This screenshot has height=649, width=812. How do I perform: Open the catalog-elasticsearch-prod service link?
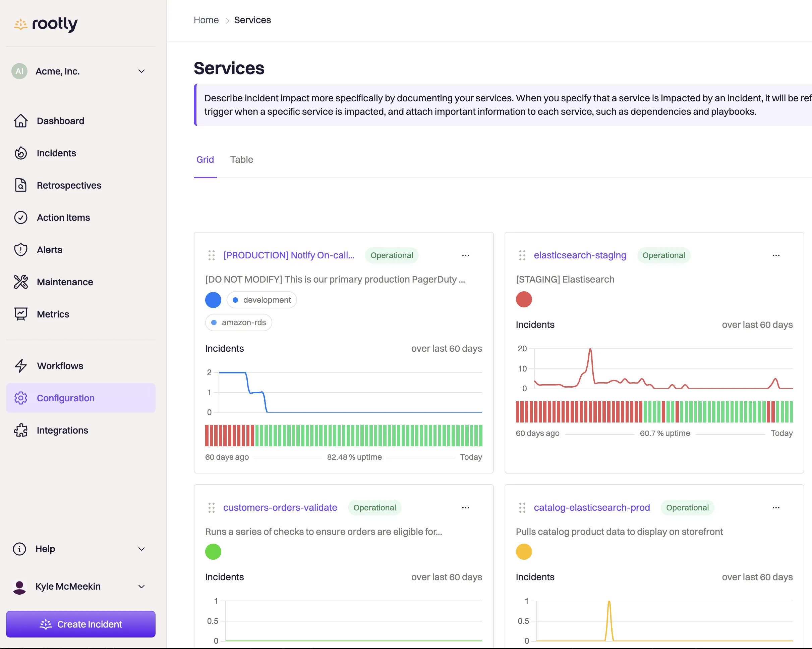click(x=592, y=508)
